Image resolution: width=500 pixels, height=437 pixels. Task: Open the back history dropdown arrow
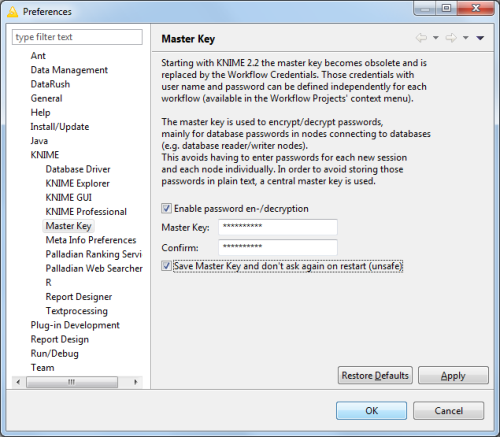(x=435, y=38)
